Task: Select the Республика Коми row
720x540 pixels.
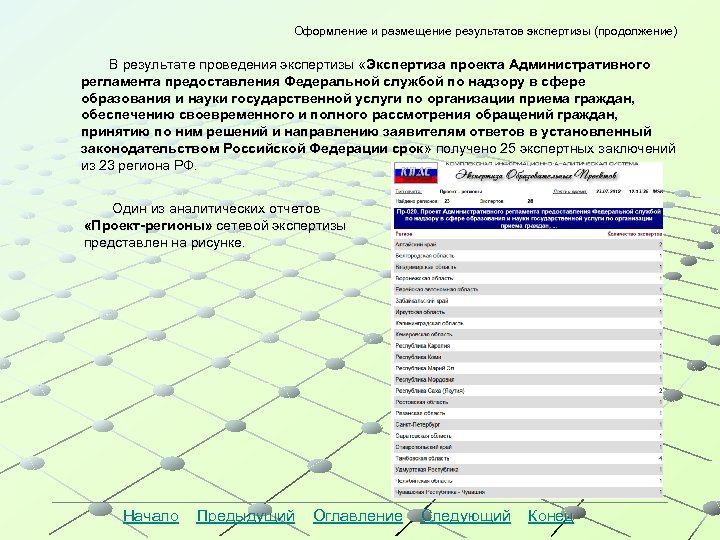Action: (529, 357)
